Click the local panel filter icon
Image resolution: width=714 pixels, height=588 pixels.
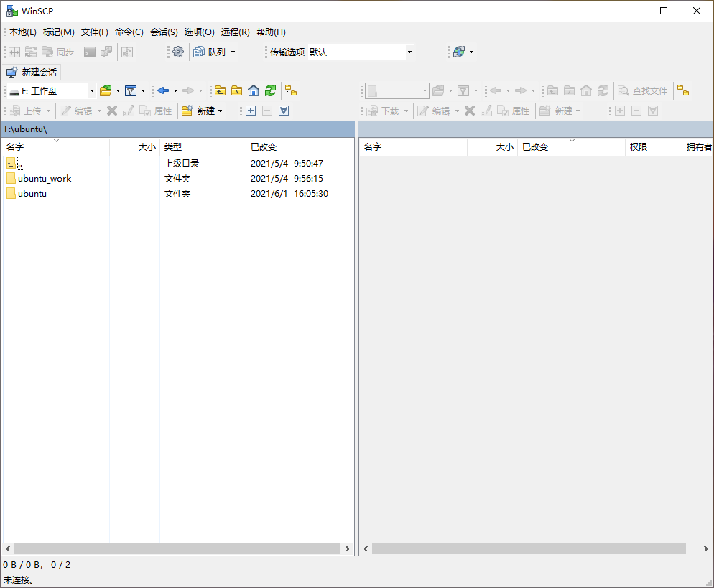(131, 90)
